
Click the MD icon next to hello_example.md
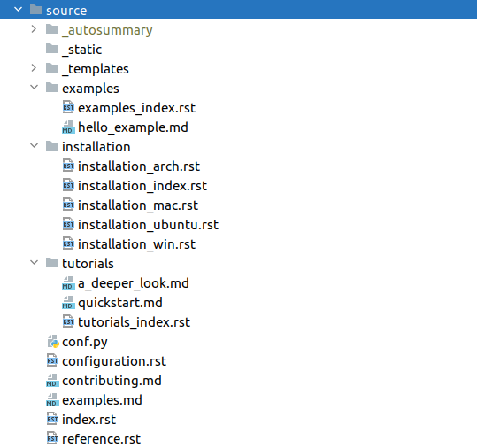68,127
